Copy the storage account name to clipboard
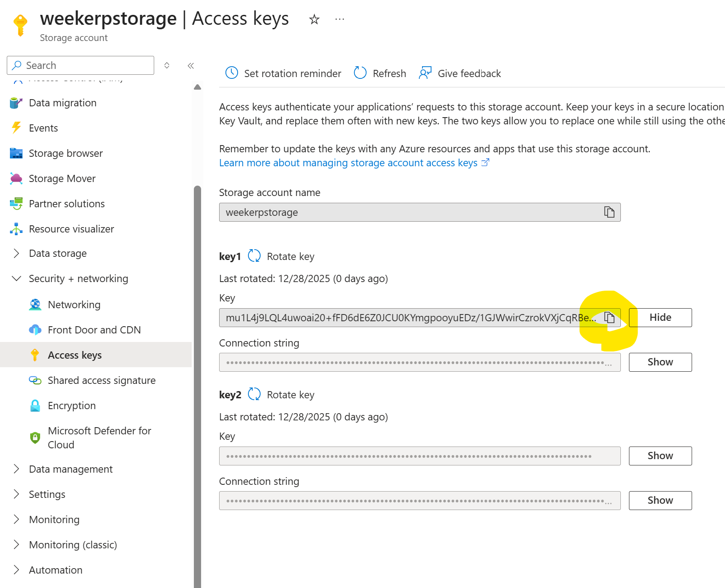Image resolution: width=725 pixels, height=588 pixels. point(609,212)
